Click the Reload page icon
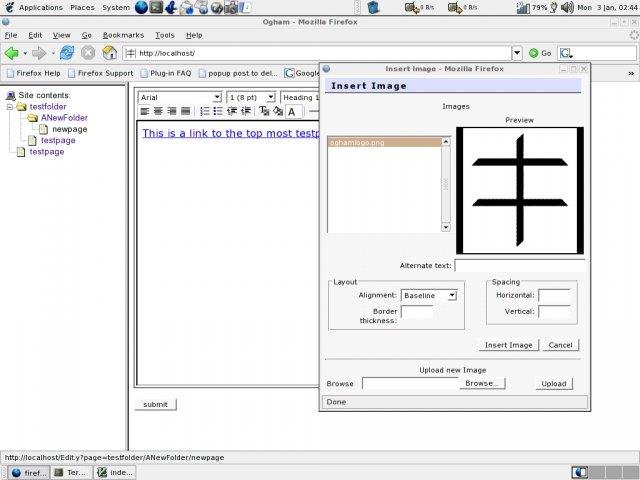 click(67, 53)
